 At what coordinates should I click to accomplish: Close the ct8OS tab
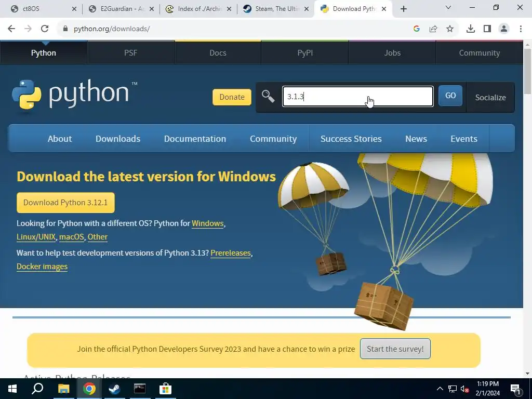click(x=74, y=9)
